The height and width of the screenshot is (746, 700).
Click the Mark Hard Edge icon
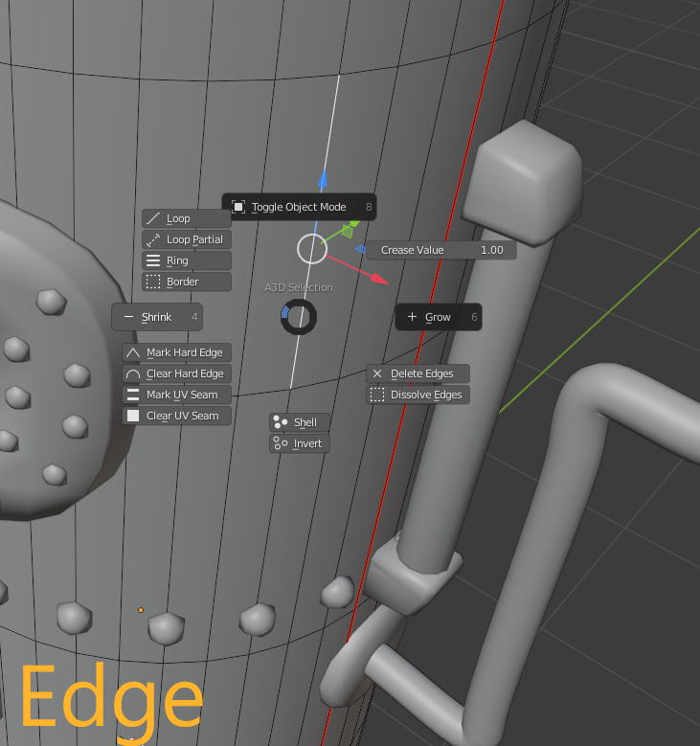pyautogui.click(x=133, y=352)
